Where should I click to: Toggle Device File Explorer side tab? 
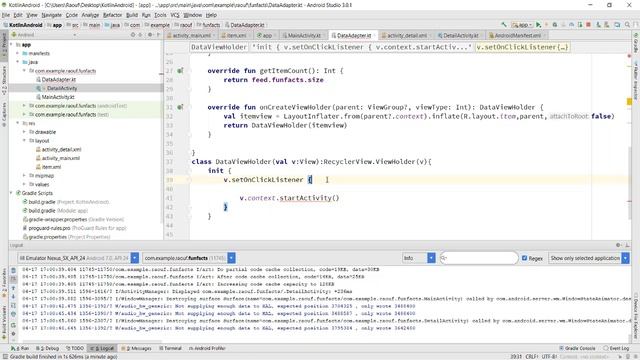tap(636, 316)
